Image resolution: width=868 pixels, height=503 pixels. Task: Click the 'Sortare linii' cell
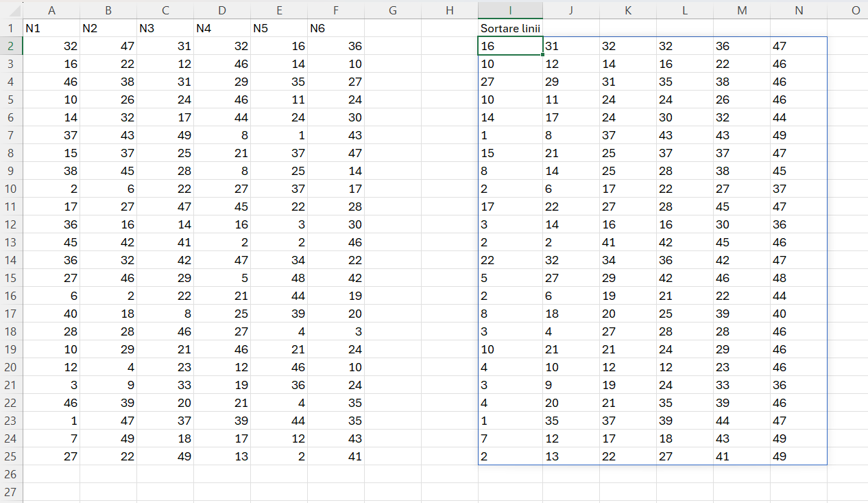[510, 28]
